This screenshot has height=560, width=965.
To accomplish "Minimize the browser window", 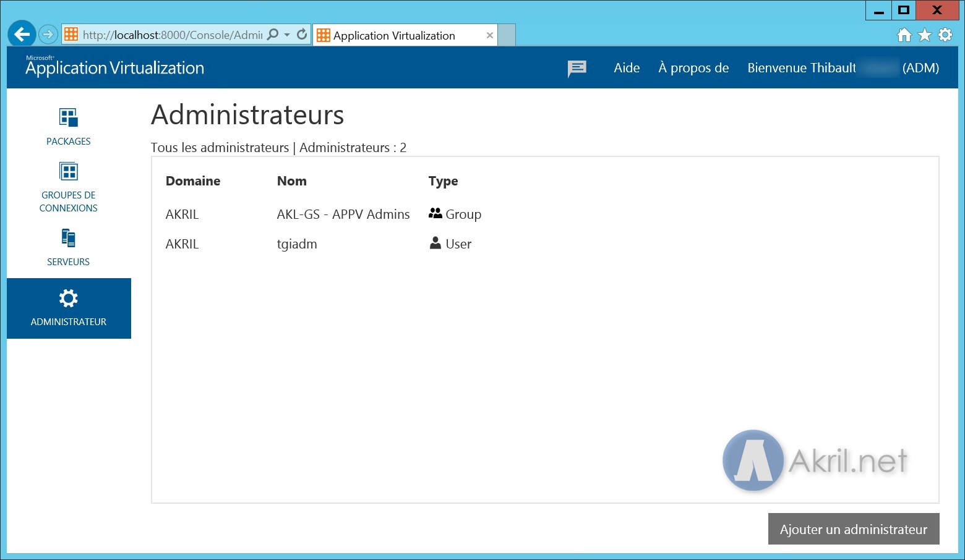I will tap(878, 10).
